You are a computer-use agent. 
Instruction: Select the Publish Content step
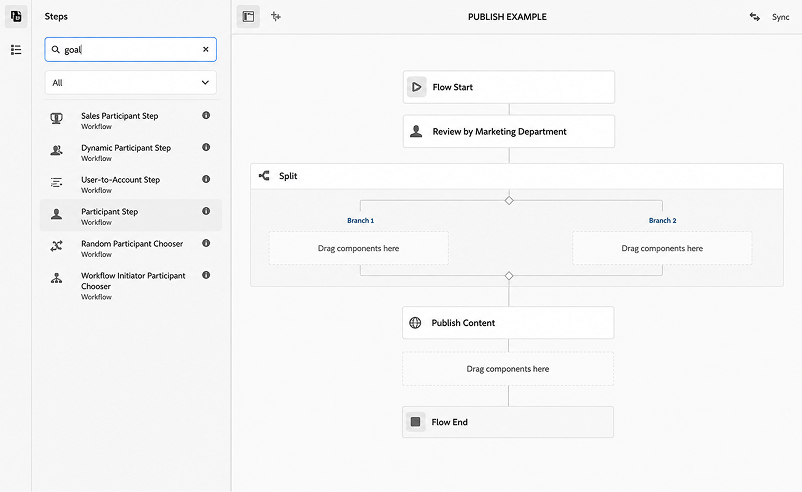[508, 323]
